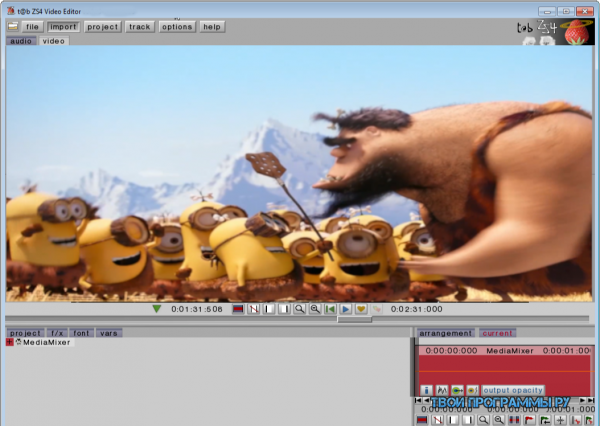The height and width of the screenshot is (426, 600).
Task: Open the track menu
Action: (140, 27)
